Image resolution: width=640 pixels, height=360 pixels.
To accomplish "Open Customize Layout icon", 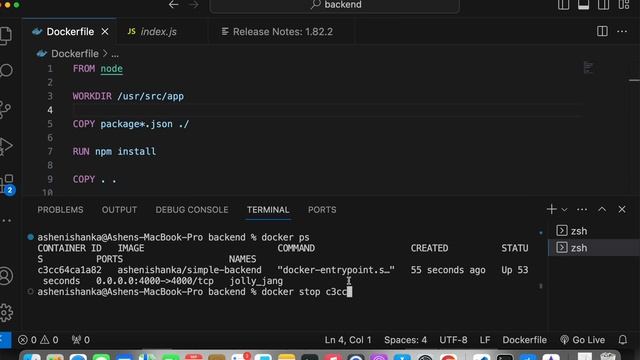I will click(x=624, y=5).
